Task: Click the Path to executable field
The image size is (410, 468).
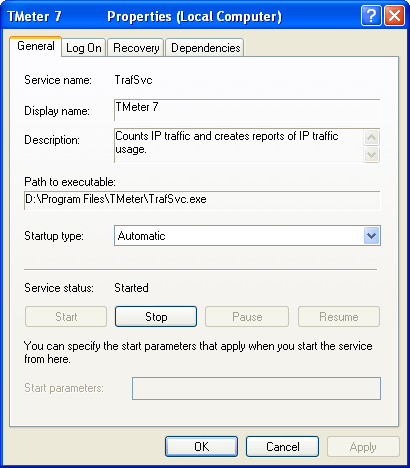Action: click(x=202, y=200)
